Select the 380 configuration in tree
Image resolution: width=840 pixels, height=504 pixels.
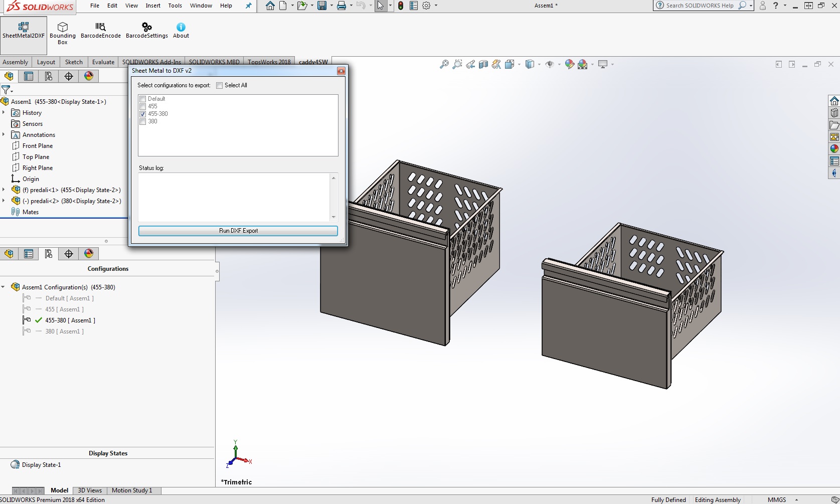point(64,331)
